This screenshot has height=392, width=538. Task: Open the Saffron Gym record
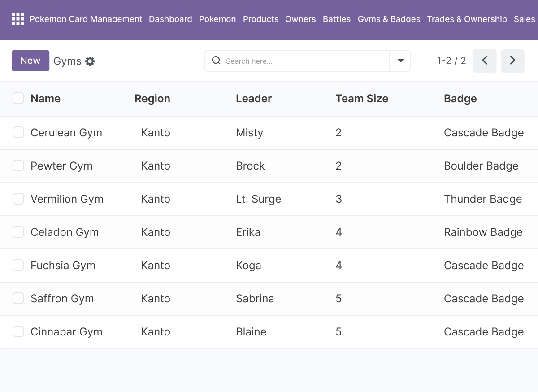coord(62,299)
